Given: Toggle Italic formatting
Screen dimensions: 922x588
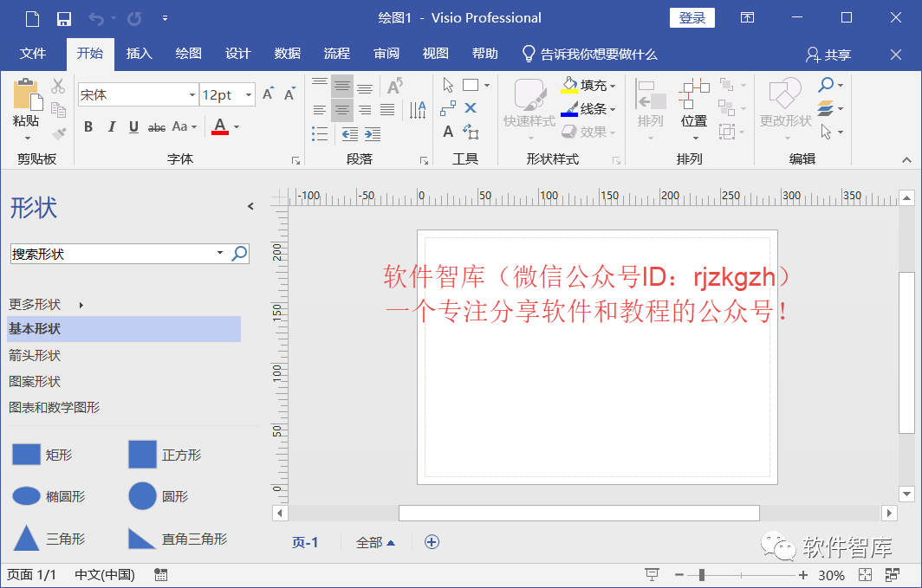Looking at the screenshot, I should [x=111, y=127].
